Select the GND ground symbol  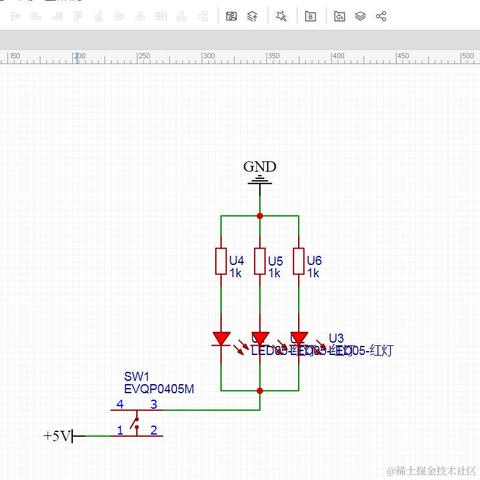point(260,172)
